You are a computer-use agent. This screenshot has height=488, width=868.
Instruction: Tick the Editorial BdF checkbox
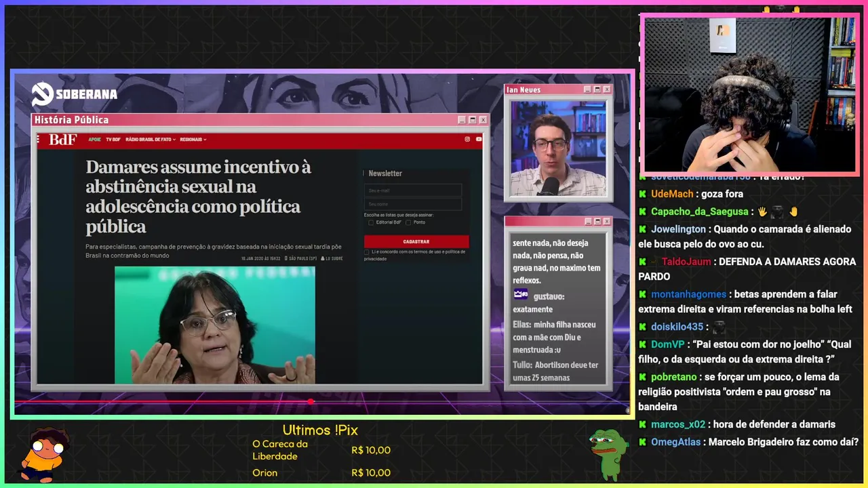tap(371, 222)
